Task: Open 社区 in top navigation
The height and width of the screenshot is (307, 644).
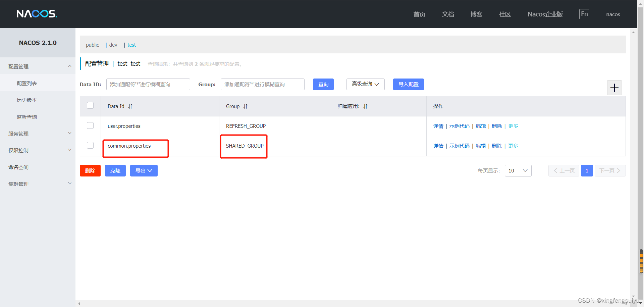Action: click(505, 14)
